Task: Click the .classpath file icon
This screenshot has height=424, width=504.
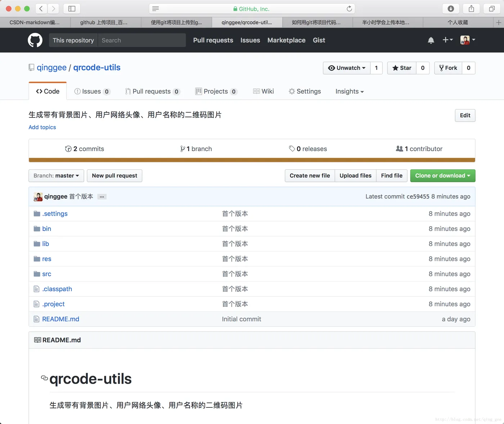Action: click(36, 289)
